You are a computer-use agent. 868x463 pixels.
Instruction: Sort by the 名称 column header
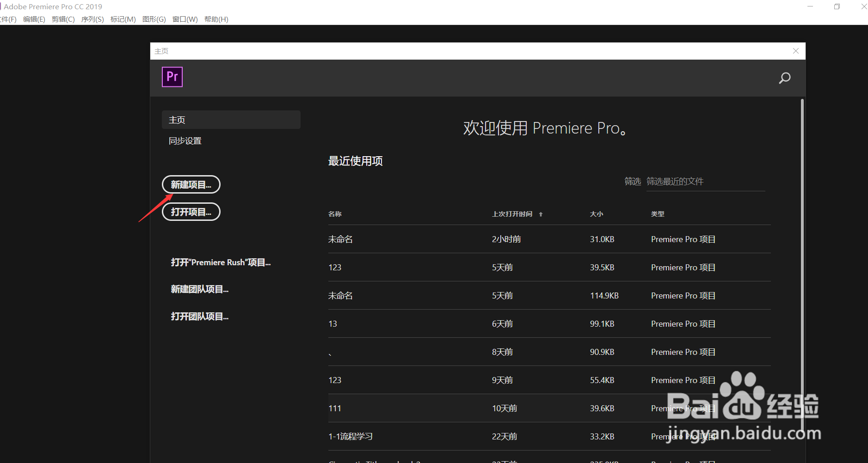coord(335,214)
